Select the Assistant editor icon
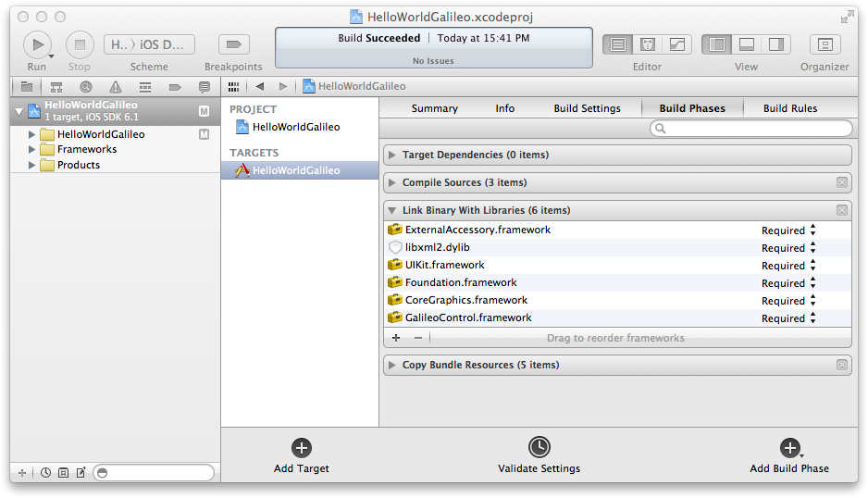The image size is (868, 498). coord(647,44)
